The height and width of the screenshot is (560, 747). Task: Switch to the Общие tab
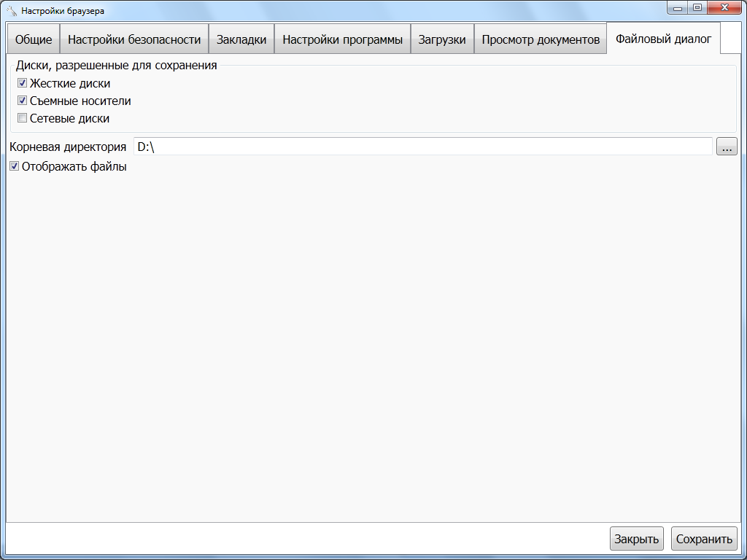(34, 40)
